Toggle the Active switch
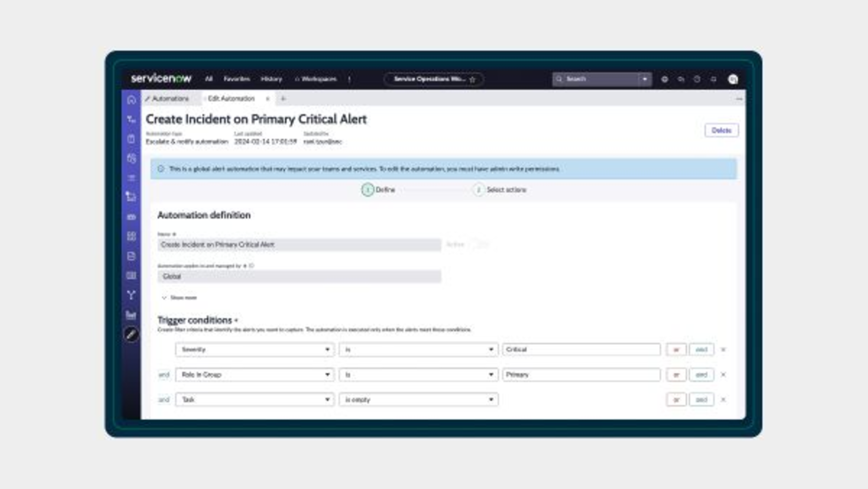Screen dimensions: 868x489 click(x=480, y=244)
